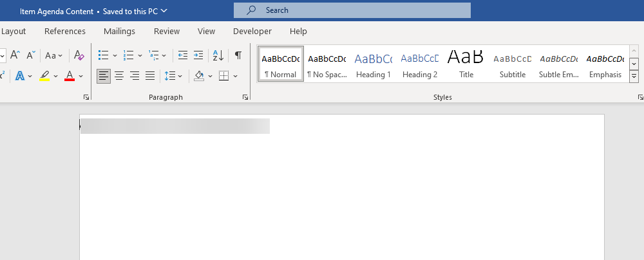The height and width of the screenshot is (260, 644).
Task: Open font color dropdown arrow
Action: 81,77
